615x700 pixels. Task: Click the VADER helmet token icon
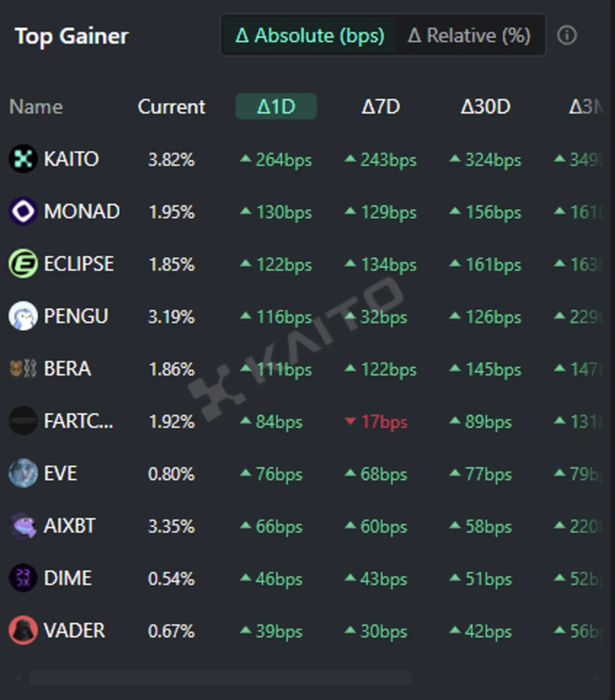point(23,631)
